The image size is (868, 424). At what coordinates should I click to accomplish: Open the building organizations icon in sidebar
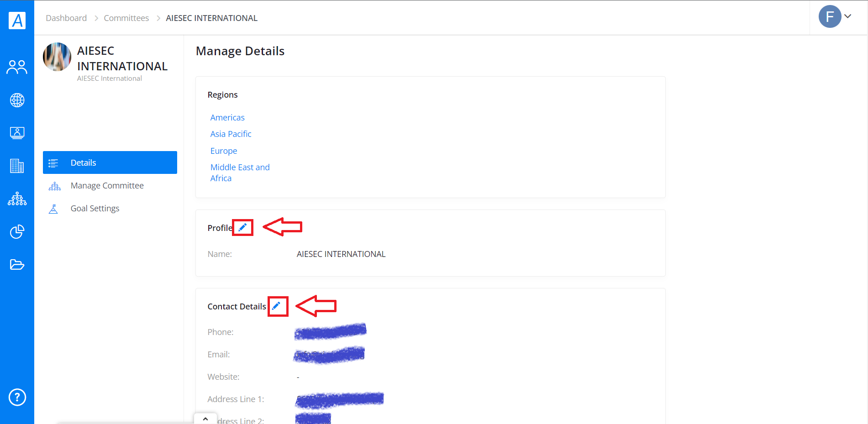(x=17, y=166)
